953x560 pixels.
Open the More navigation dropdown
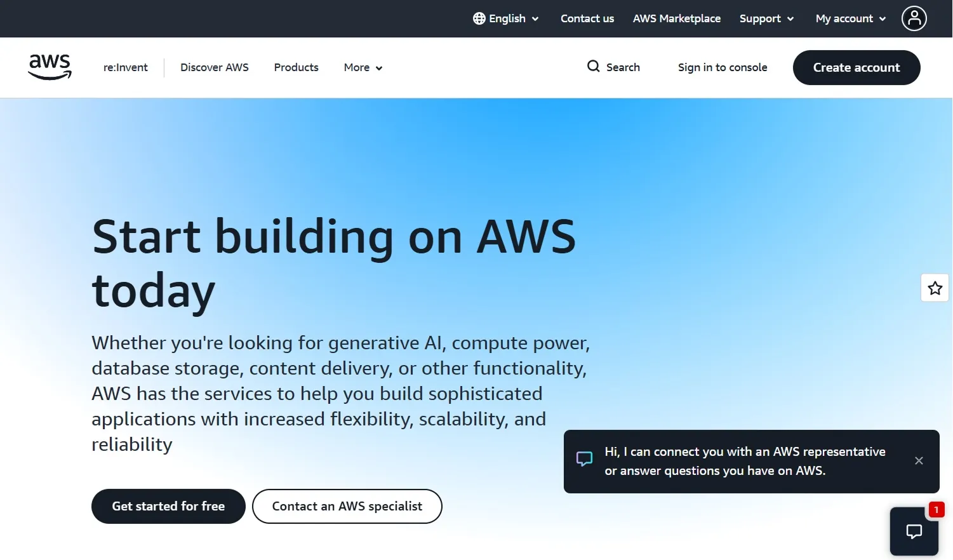click(362, 67)
